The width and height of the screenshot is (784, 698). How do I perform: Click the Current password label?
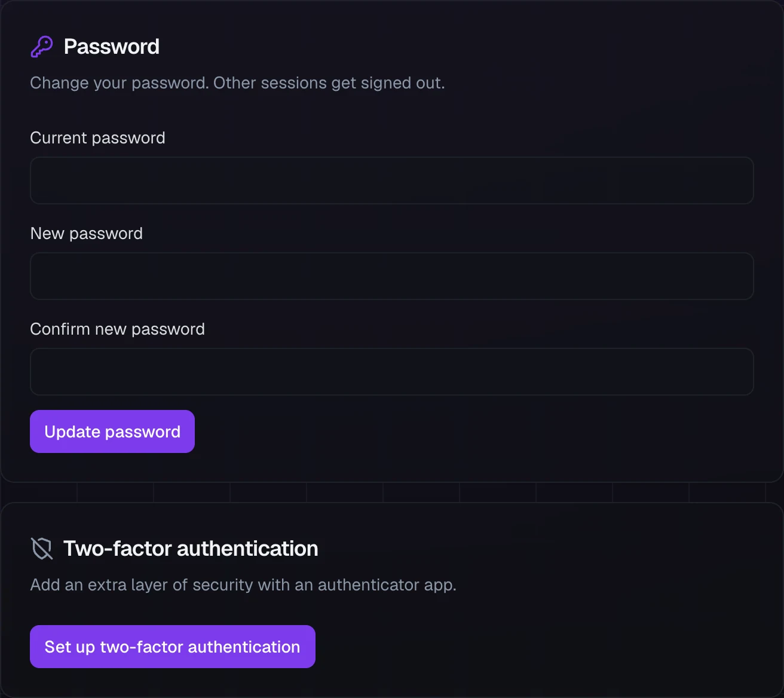[98, 138]
